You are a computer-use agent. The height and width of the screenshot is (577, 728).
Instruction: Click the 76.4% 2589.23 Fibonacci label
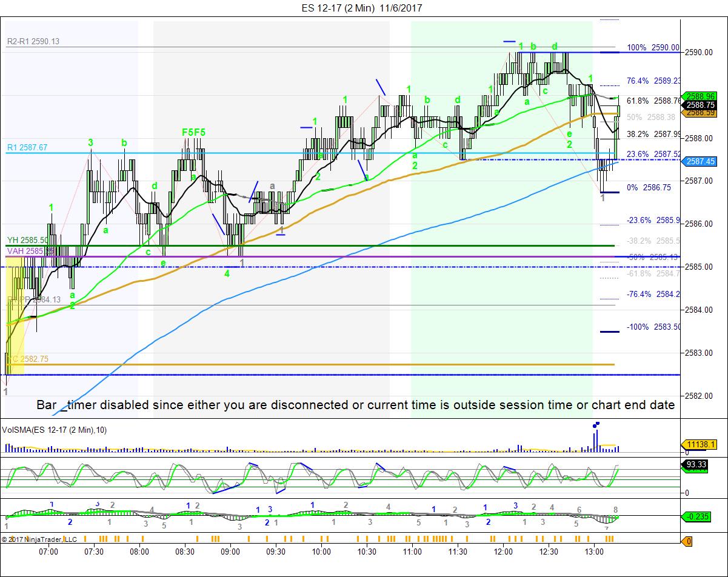point(653,81)
